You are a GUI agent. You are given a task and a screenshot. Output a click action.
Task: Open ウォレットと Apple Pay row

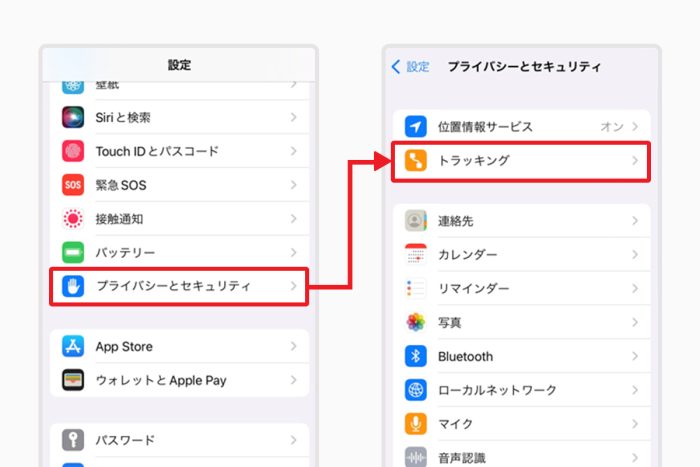coord(178,381)
